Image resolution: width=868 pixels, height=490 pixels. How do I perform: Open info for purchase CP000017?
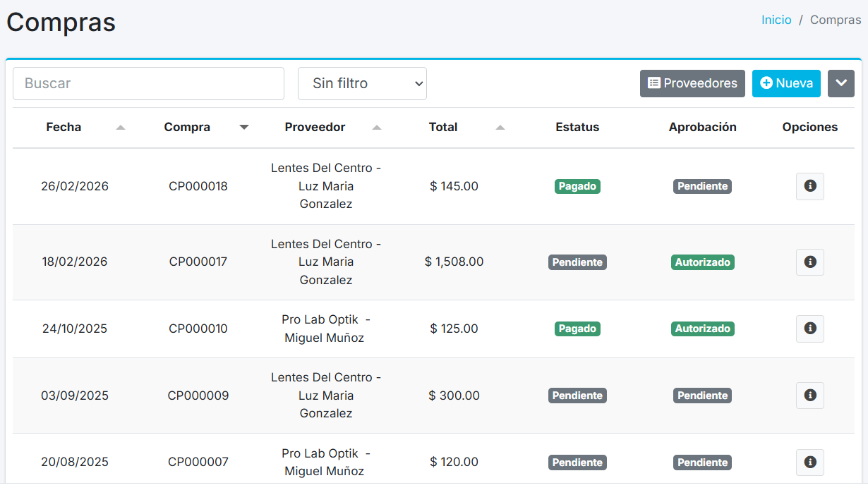click(x=809, y=262)
